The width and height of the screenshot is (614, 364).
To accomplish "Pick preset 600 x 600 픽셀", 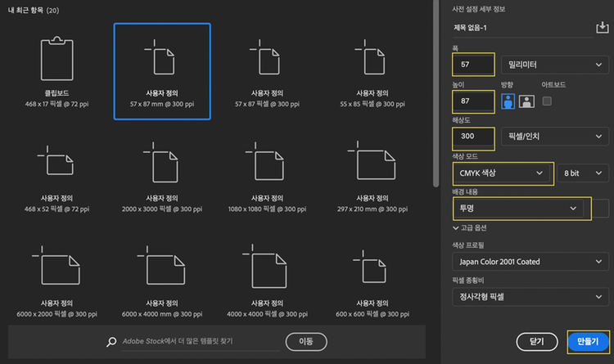I will 372,281.
